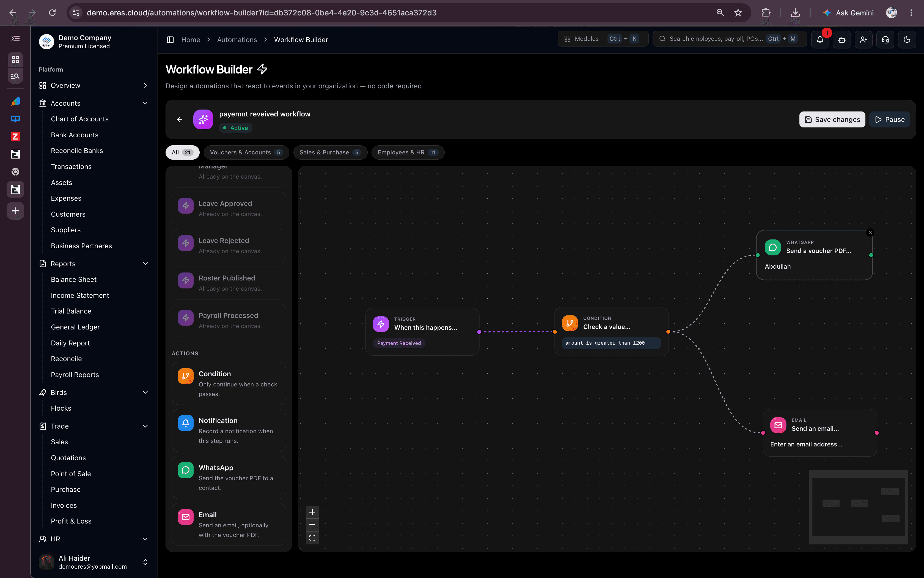The width and height of the screenshot is (924, 578).
Task: Reload the browser page
Action: 52,13
